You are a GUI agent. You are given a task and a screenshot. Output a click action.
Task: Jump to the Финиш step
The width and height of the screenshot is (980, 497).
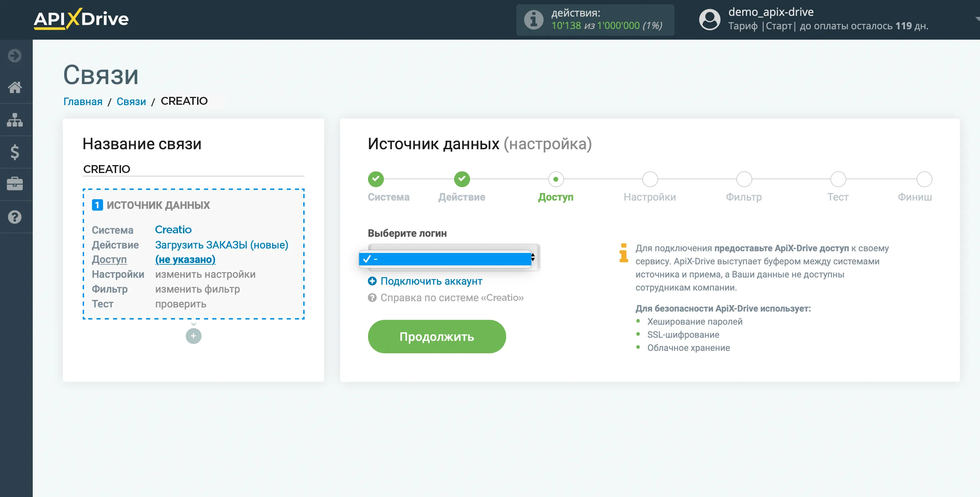pos(924,179)
